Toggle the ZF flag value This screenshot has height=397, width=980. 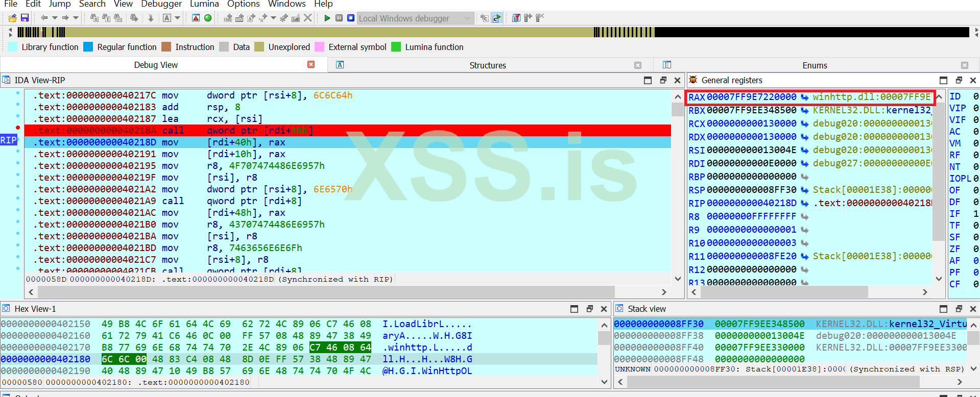tap(975, 249)
